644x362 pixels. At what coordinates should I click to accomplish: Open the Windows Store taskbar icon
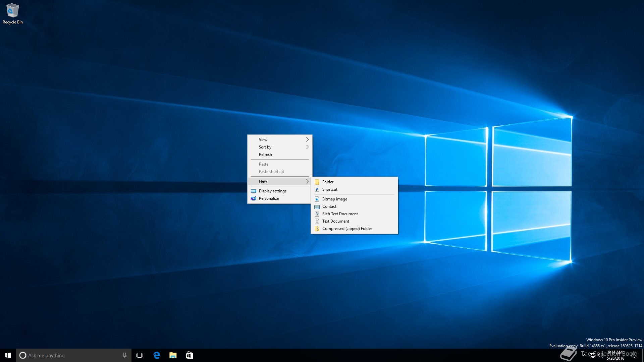coord(189,355)
